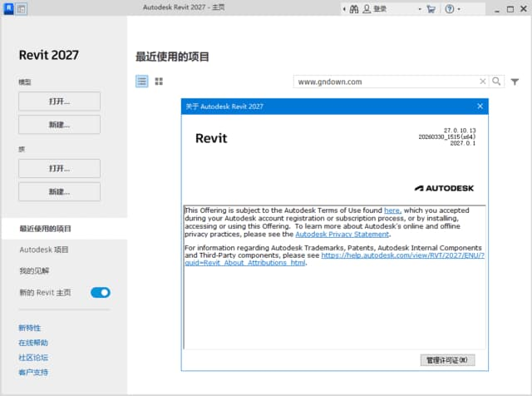532x396 pixels.
Task: Expand the help menu dropdown arrow
Action: [459, 9]
